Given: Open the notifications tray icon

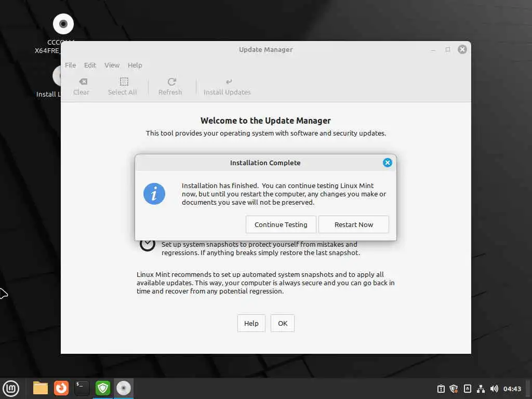Looking at the screenshot, I should 441,389.
